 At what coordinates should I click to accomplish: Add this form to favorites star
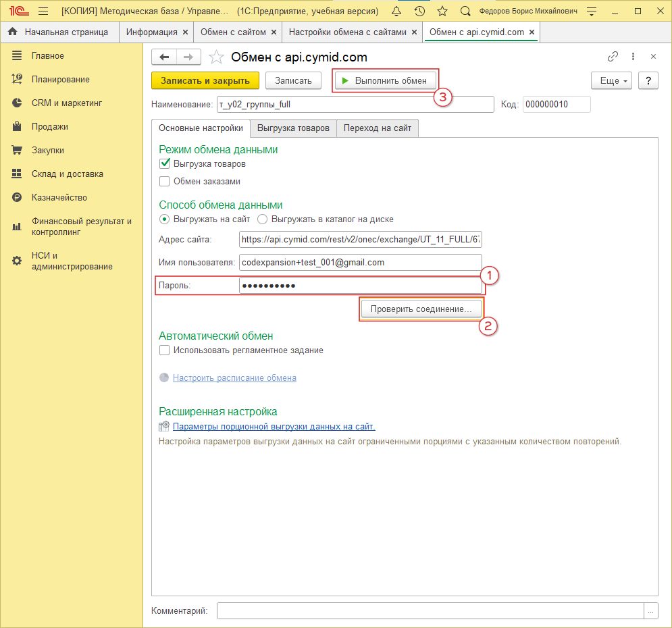[x=216, y=57]
